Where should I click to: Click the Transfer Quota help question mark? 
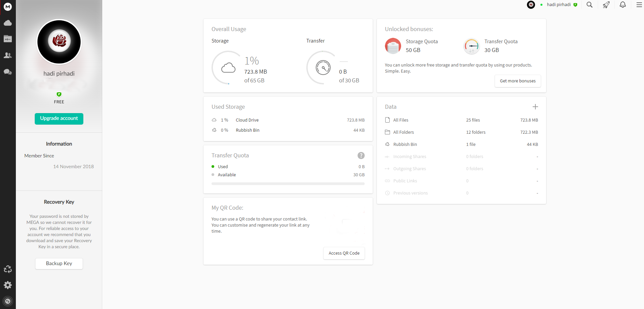[x=361, y=155]
